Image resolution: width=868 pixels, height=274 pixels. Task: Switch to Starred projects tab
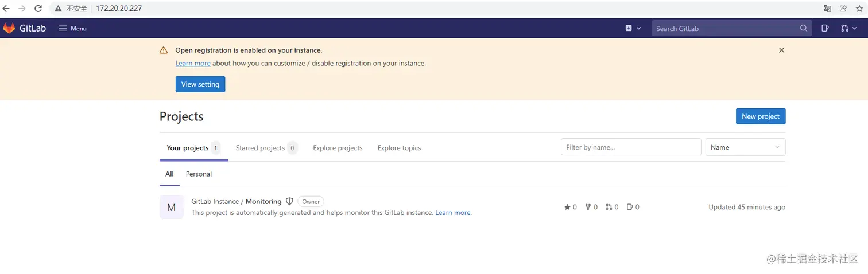266,148
